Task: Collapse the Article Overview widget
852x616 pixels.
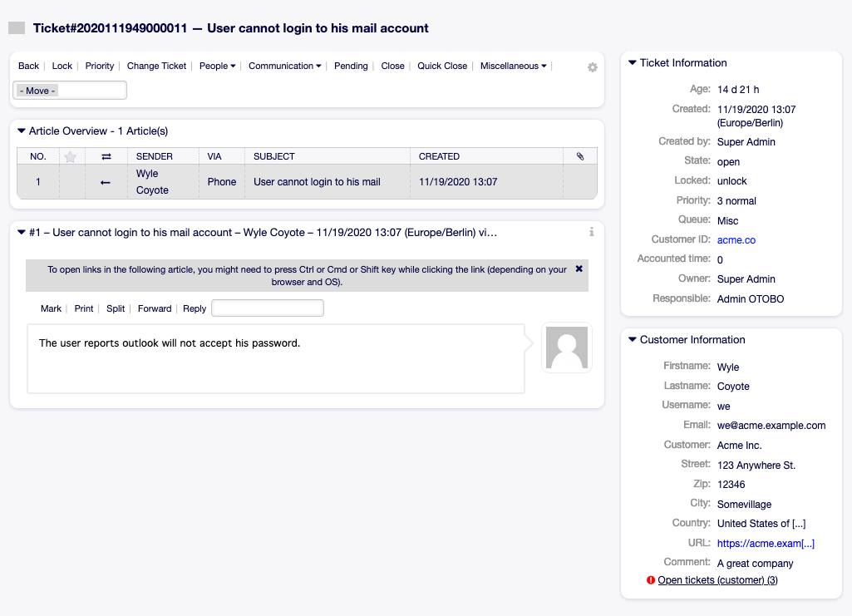Action: 22,131
